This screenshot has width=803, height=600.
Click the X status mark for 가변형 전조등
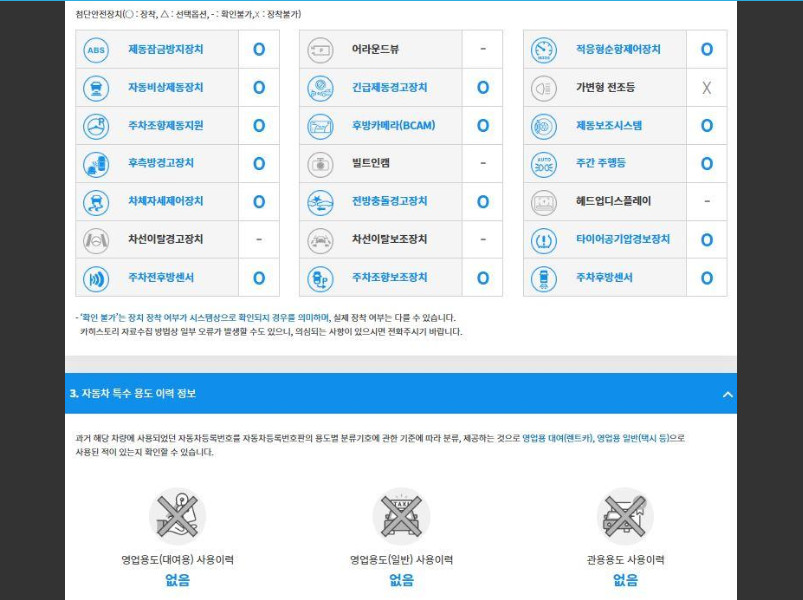point(707,87)
